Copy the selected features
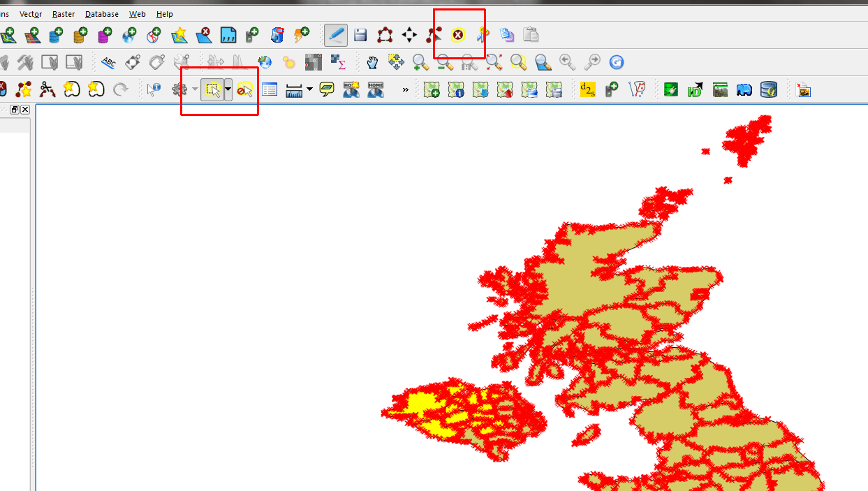The height and width of the screenshot is (491, 868). pos(507,34)
